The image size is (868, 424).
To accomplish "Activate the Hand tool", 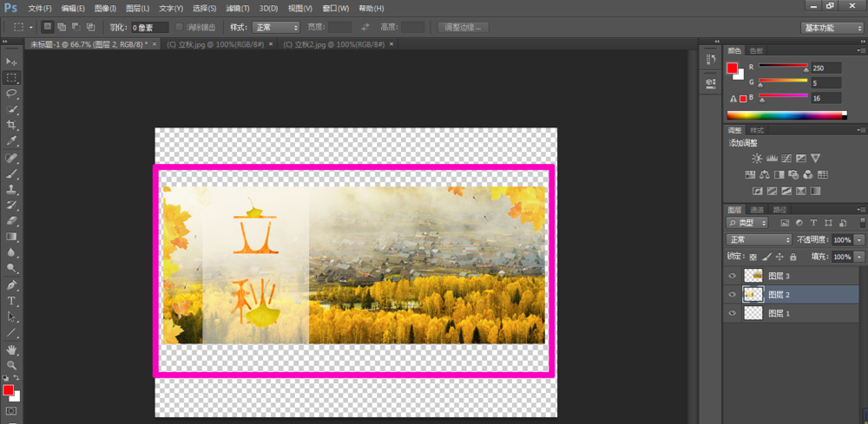I will pos(12,349).
